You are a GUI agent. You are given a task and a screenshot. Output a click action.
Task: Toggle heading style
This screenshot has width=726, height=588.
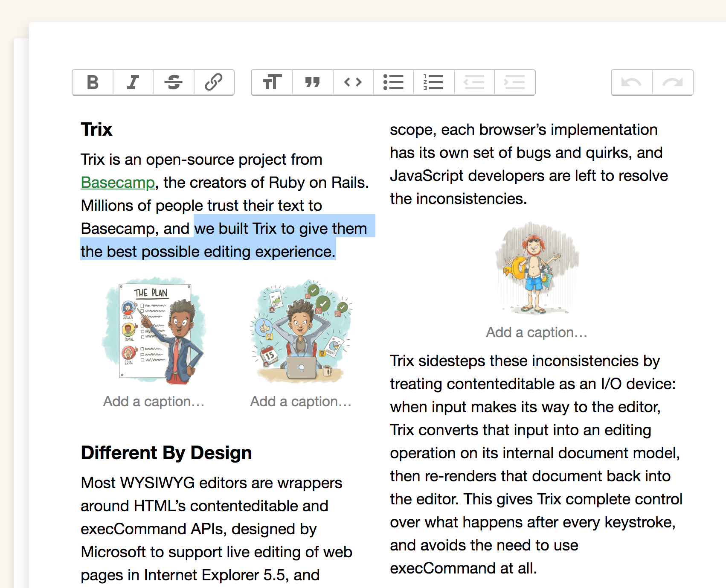click(x=272, y=82)
